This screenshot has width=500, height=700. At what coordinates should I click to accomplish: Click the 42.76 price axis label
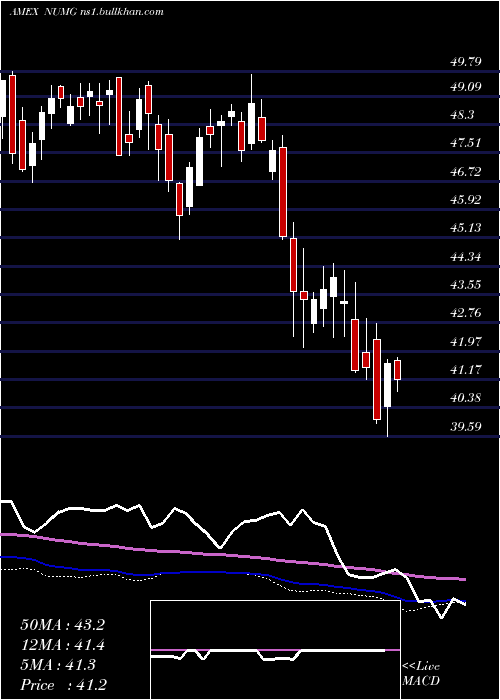tap(466, 312)
